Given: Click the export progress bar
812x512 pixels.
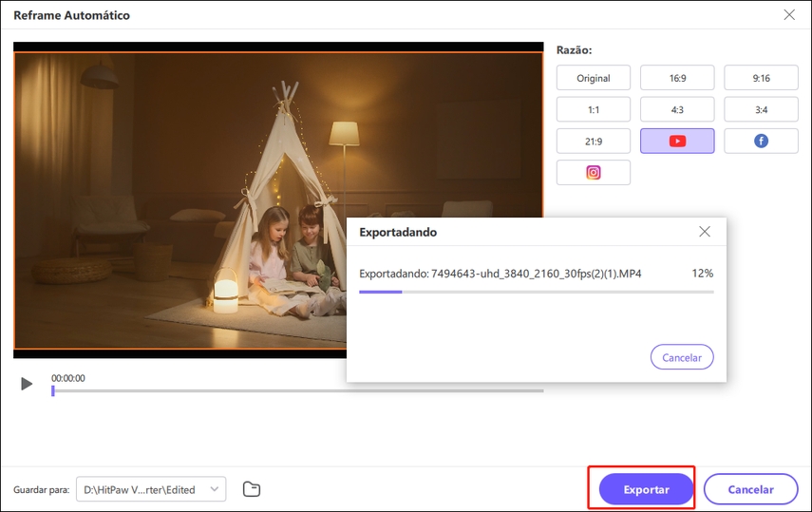Looking at the screenshot, I should 537,292.
